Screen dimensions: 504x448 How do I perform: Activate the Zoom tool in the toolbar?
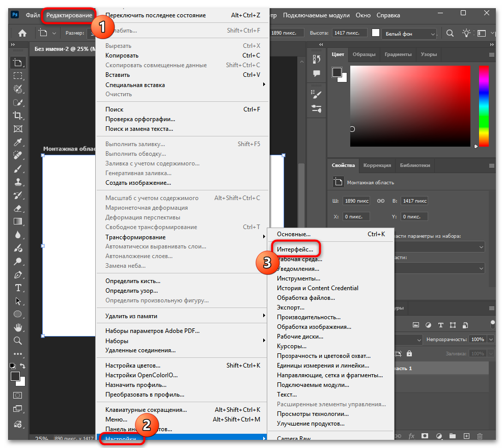(x=18, y=341)
